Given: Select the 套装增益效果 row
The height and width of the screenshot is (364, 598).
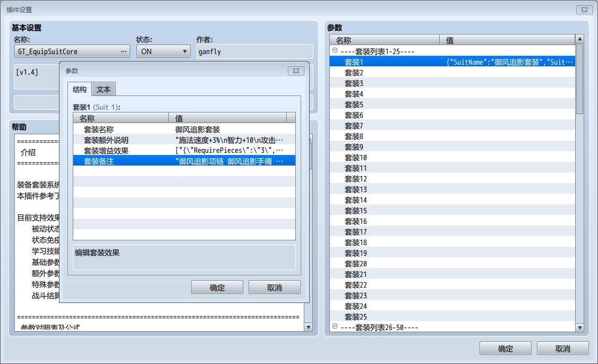Looking at the screenshot, I should click(x=184, y=151).
